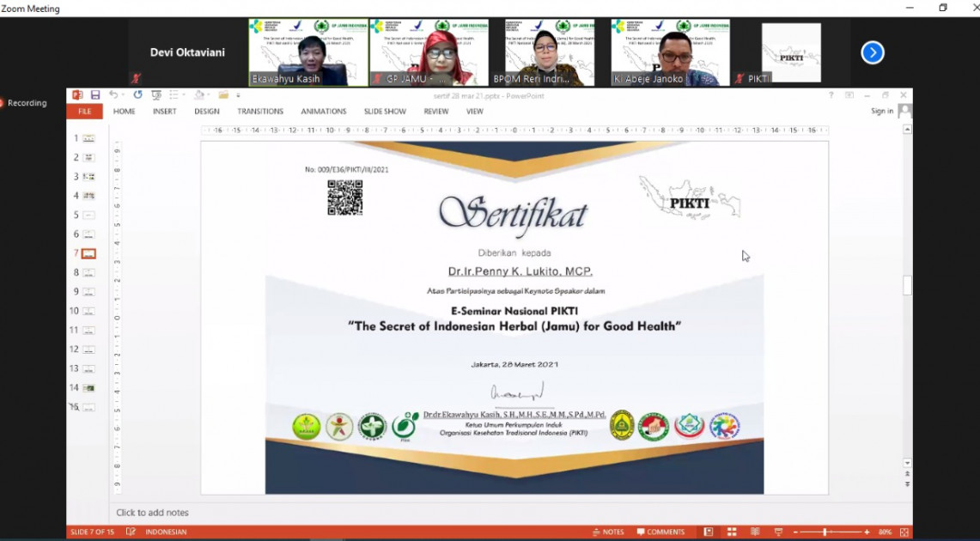The image size is (980, 541).
Task: Click the zoom slider handle
Action: click(825, 532)
